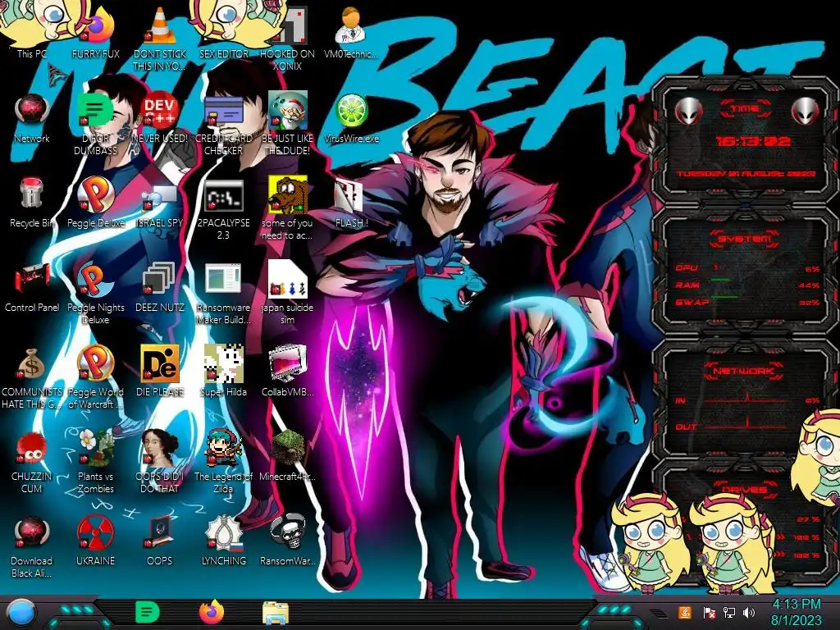Select the VirusWire.exe lime icon
The image size is (840, 630).
click(x=351, y=118)
